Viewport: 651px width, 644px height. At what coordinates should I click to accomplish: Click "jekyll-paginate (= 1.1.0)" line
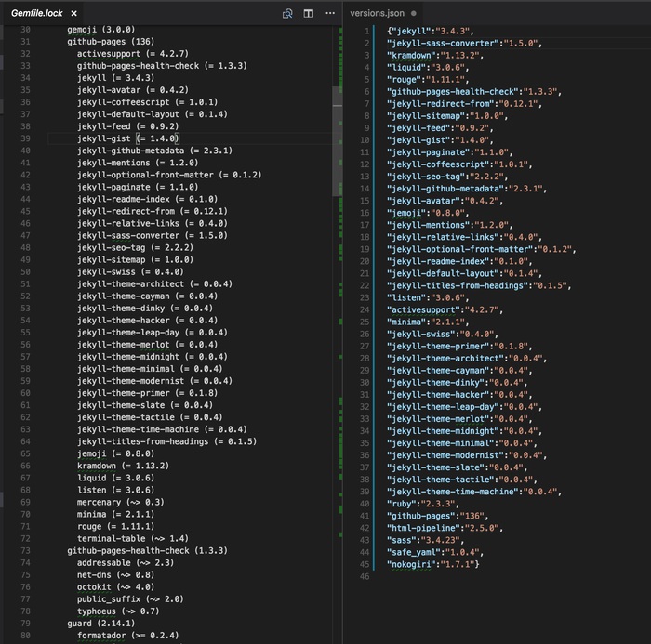(x=138, y=187)
